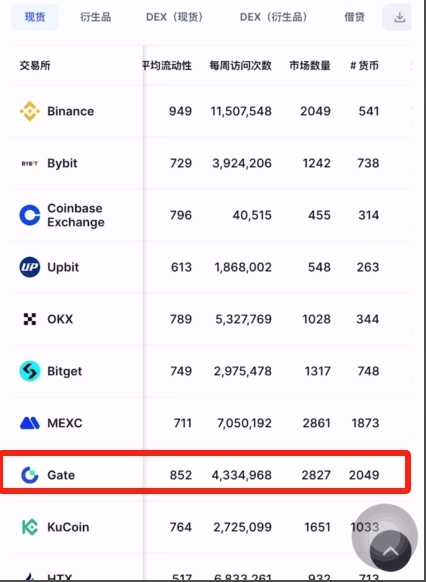Click the Bitget logo icon
Image resolution: width=426 pixels, height=582 pixels.
click(30, 371)
